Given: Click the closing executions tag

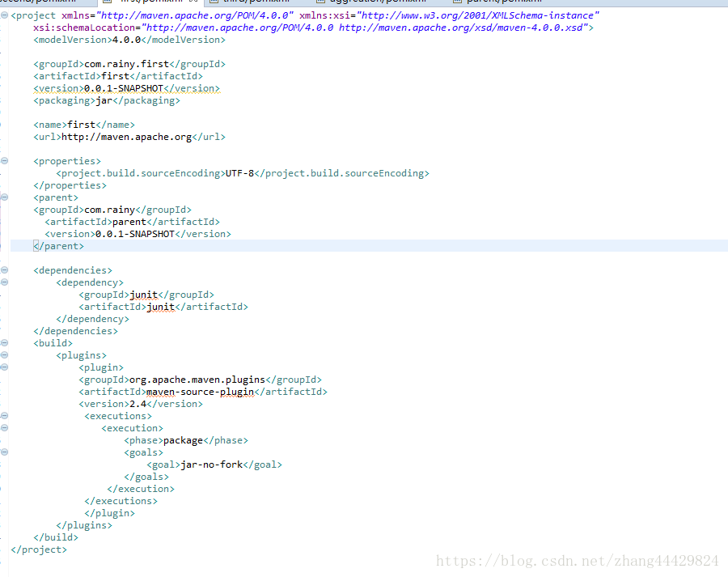Looking at the screenshot, I should point(121,501).
